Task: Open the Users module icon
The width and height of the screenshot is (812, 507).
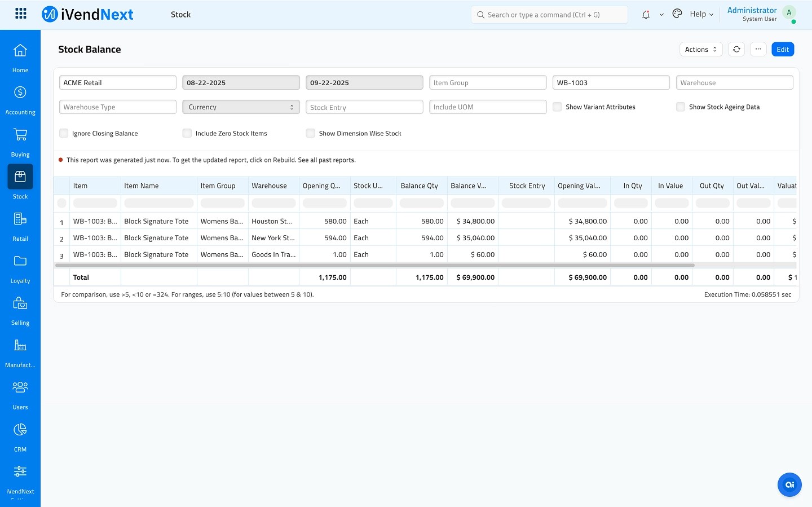Action: pos(20,387)
